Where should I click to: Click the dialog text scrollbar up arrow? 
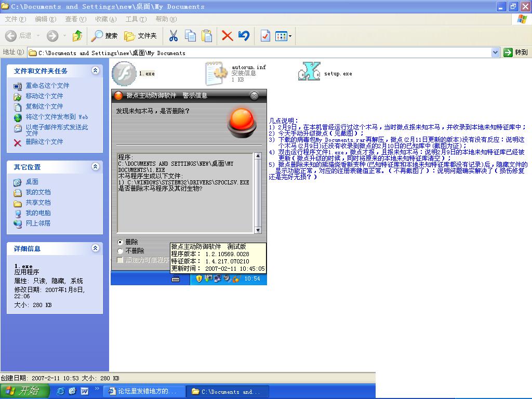tap(258, 156)
